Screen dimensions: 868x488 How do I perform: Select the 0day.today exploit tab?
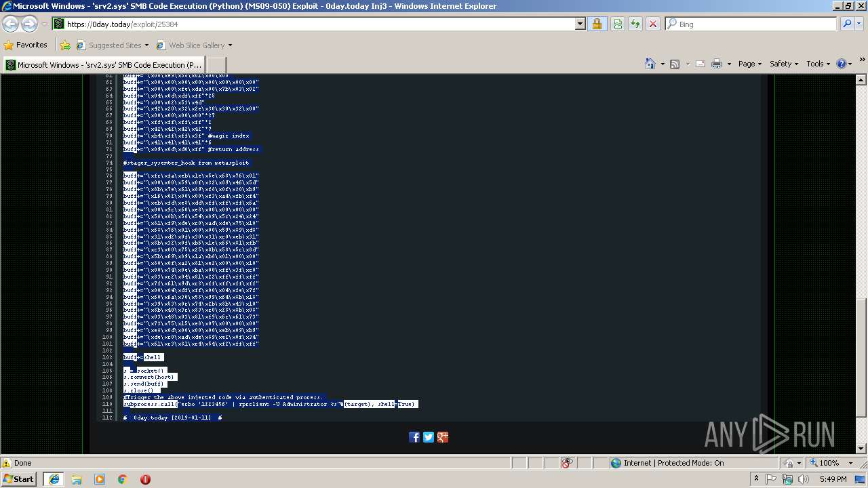103,65
